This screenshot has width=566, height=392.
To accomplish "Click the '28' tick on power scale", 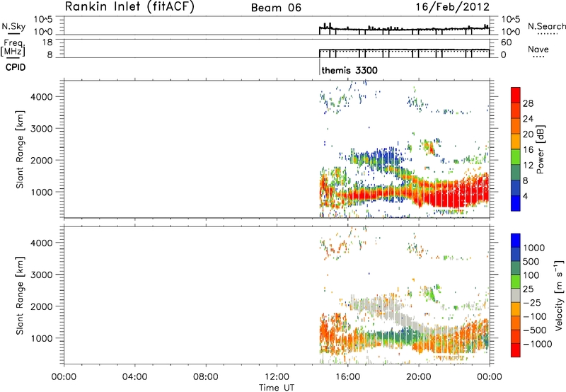I will 528,103.
